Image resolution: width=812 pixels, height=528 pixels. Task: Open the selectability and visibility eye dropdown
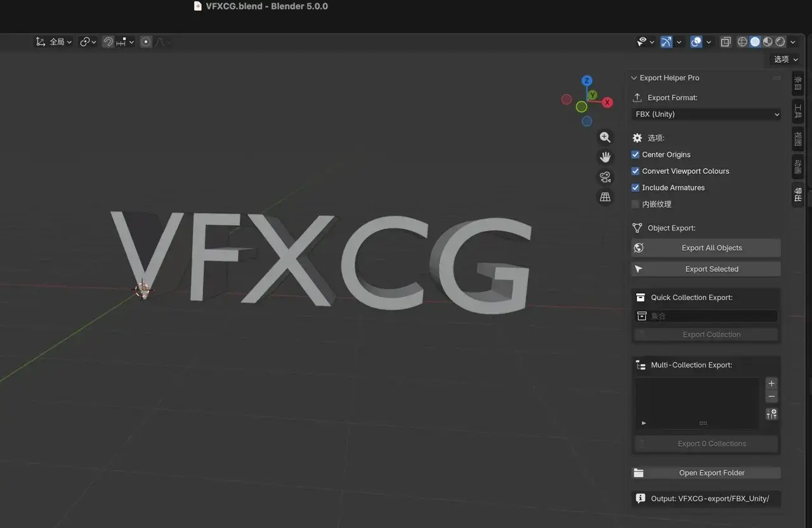click(x=646, y=42)
